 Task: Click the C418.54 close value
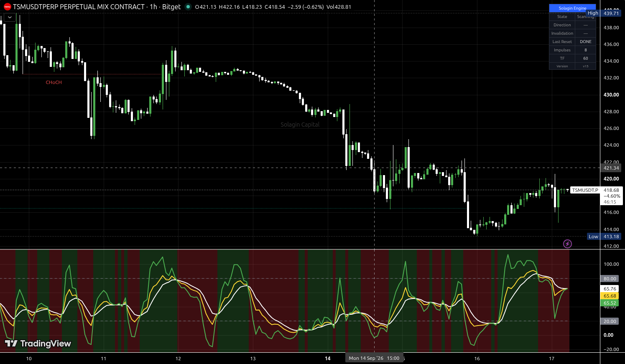[275, 7]
